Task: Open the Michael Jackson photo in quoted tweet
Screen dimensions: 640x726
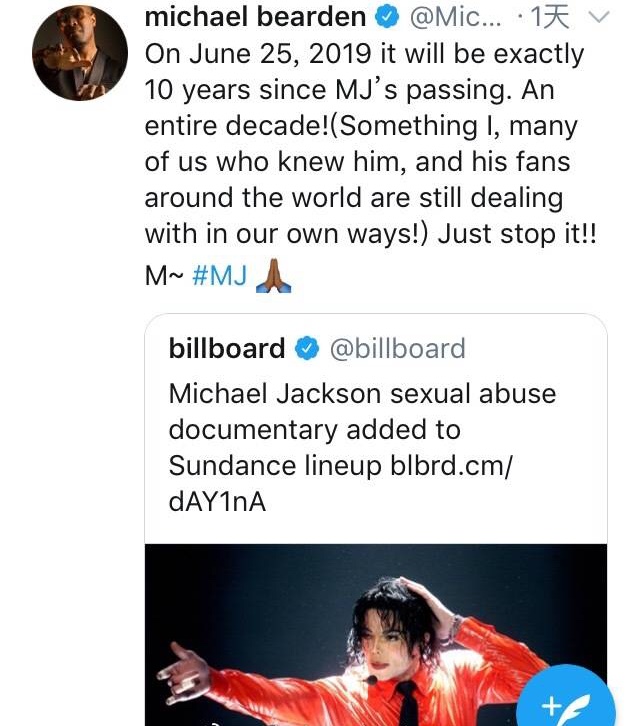Action: pos(376,635)
